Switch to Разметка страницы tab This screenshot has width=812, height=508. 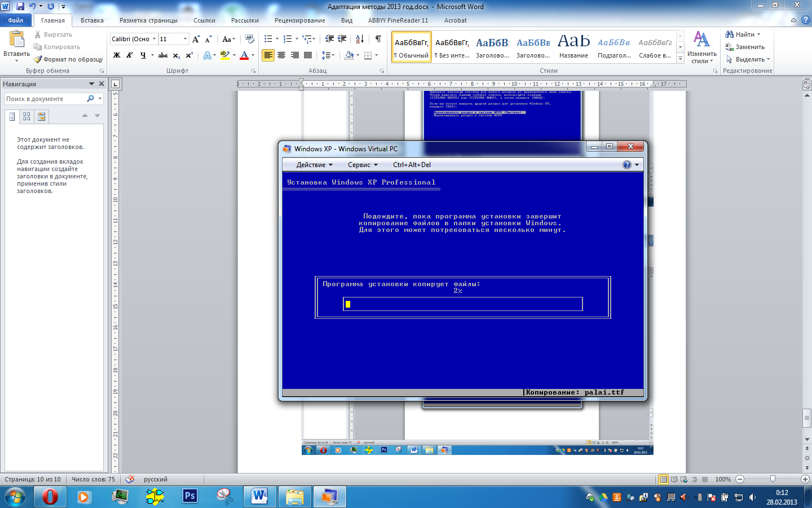click(148, 20)
